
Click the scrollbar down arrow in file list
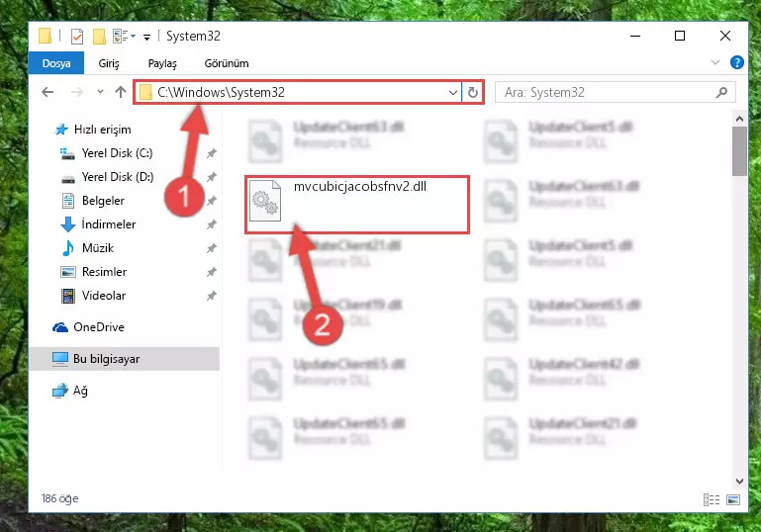(739, 482)
